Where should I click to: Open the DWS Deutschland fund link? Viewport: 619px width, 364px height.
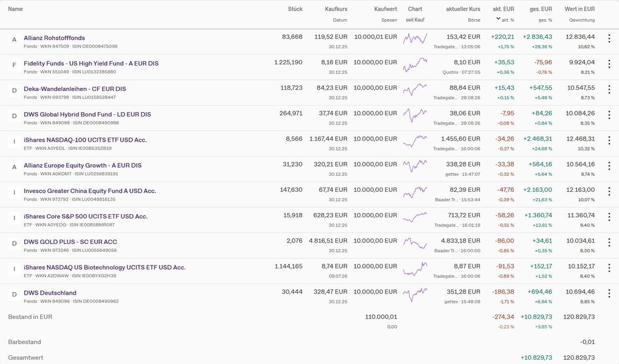[50, 293]
